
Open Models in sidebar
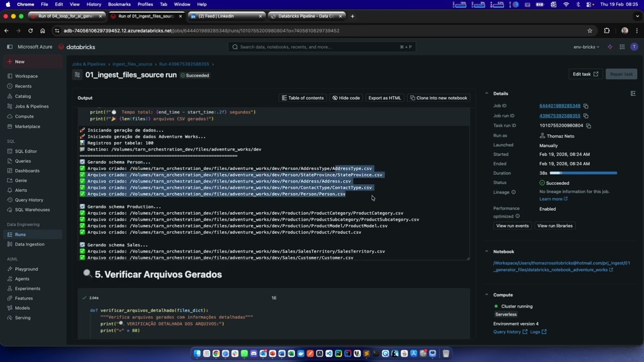point(22,308)
